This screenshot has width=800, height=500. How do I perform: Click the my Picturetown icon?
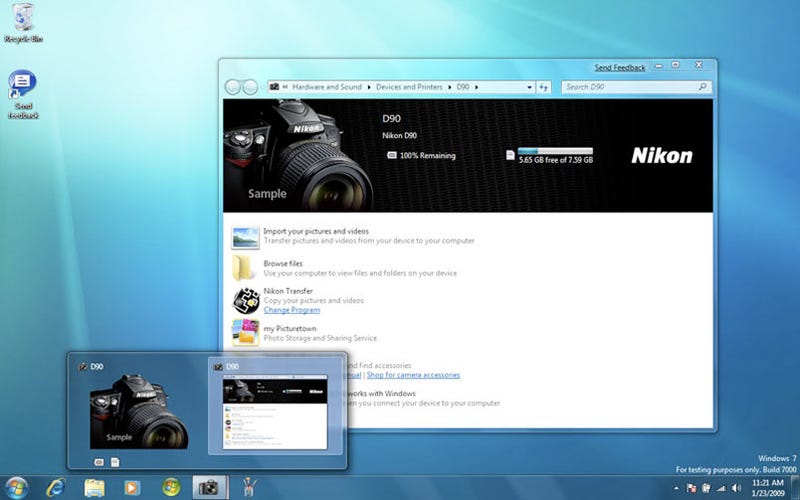[245, 333]
